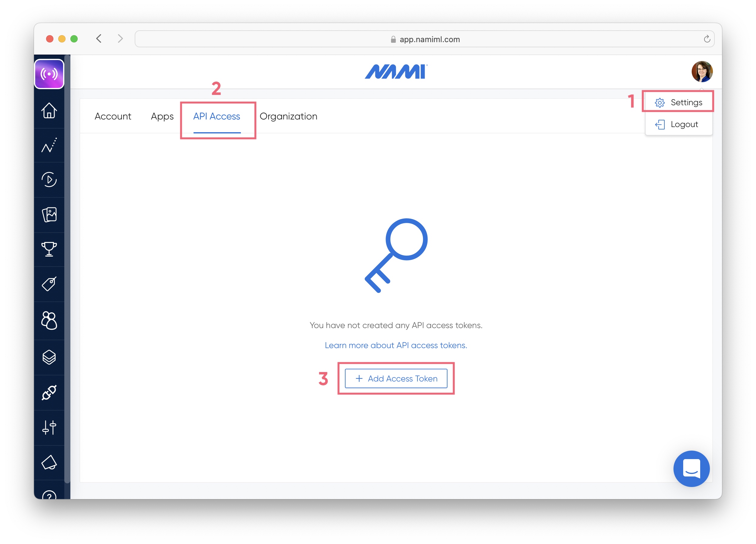Image resolution: width=756 pixels, height=544 pixels.
Task: Open the plug integrations icon
Action: pyautogui.click(x=49, y=392)
